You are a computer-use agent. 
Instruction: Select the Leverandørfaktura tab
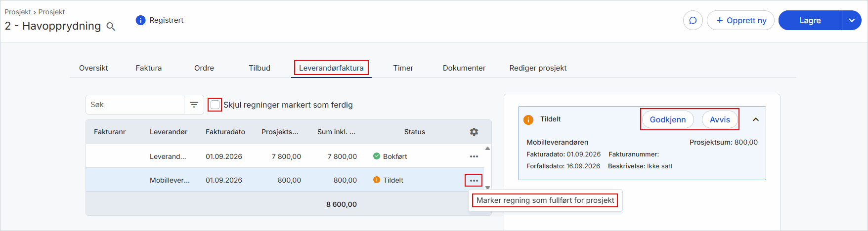331,68
